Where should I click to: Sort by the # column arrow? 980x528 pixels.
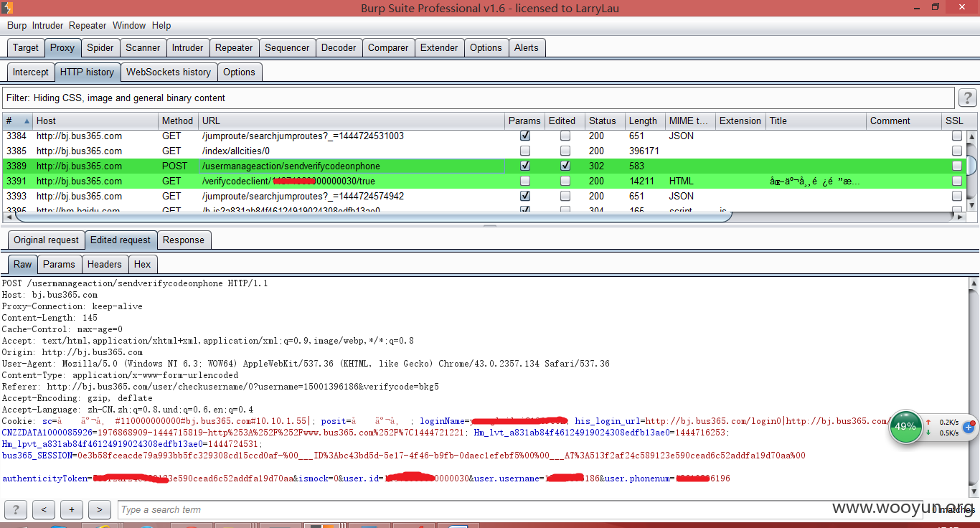(27, 121)
